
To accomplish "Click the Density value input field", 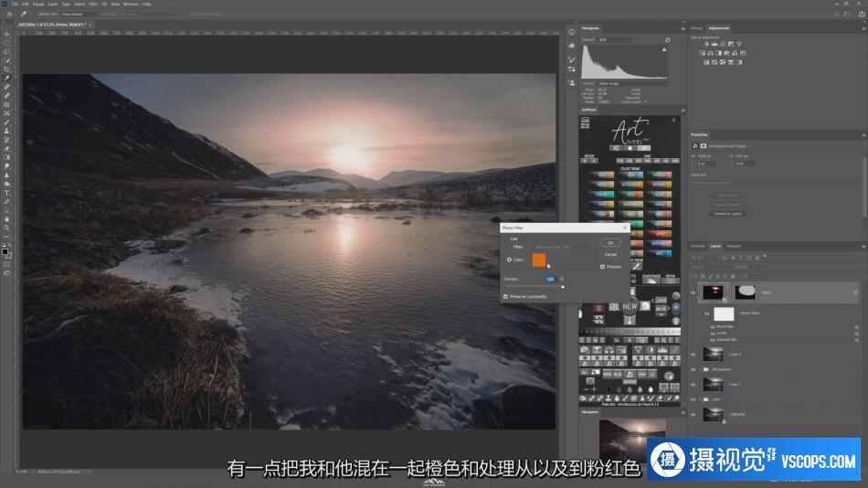I will pyautogui.click(x=550, y=279).
